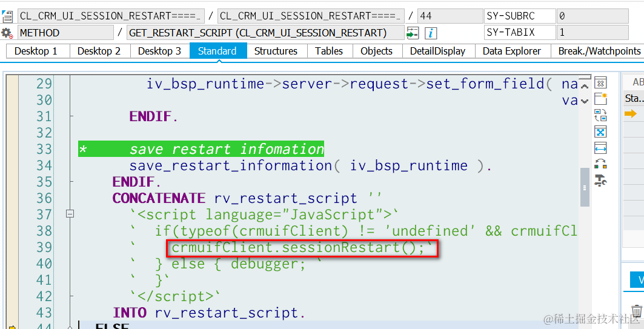Click the navigate to current position icon
Viewport: 644px width, 329px height.
point(412,33)
